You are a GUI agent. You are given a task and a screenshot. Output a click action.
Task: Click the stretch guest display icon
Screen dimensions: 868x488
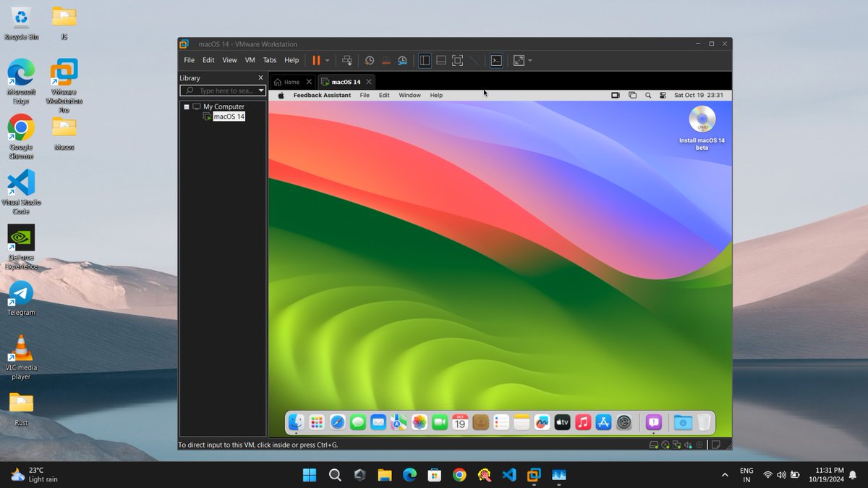tap(519, 61)
